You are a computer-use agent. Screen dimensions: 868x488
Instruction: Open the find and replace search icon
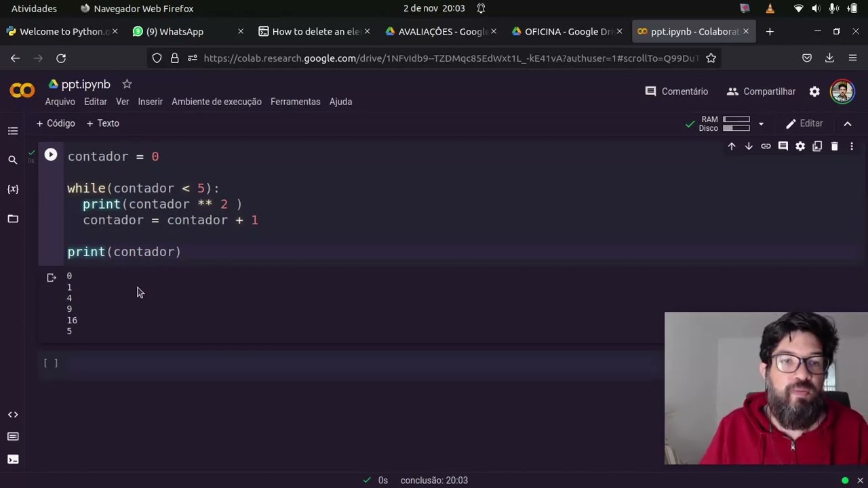click(x=13, y=160)
